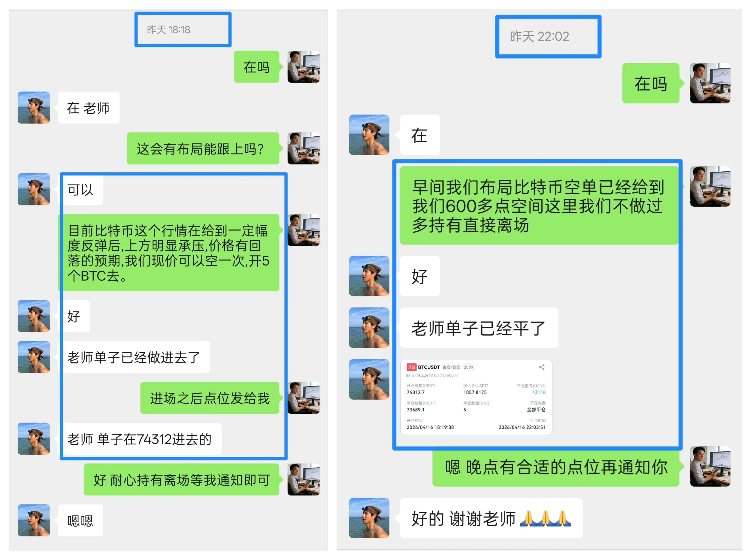
Task: Tap the 昨天 22:02 timestamp label
Action: (x=539, y=36)
